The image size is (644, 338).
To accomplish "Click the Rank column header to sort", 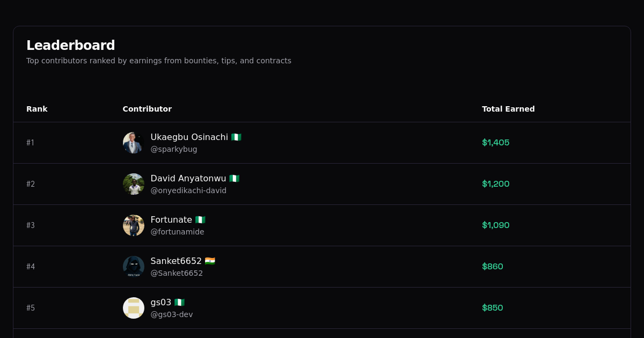I will [37, 109].
